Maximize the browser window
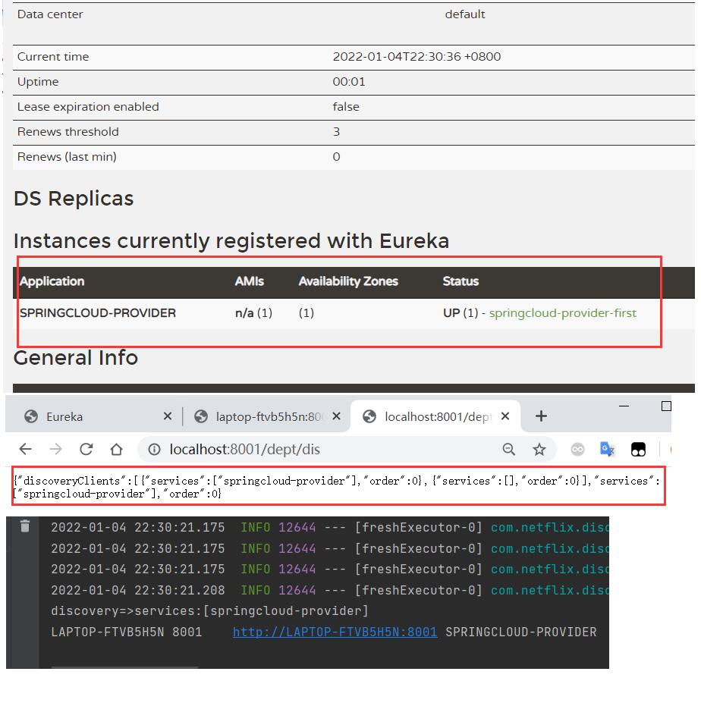The image size is (701, 728). (x=666, y=406)
